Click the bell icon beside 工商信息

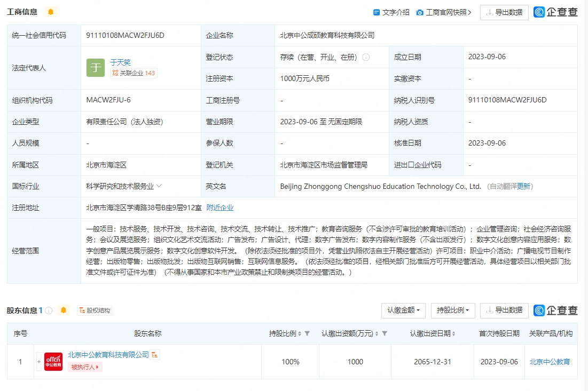point(51,12)
